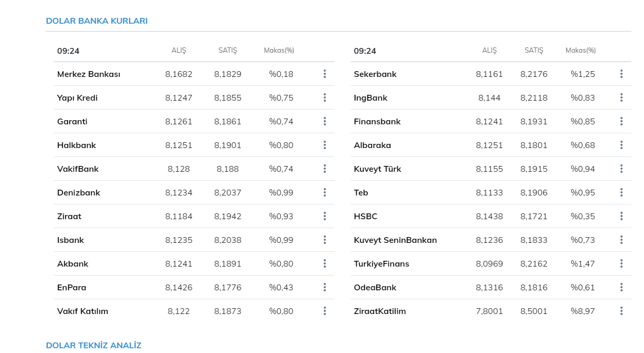Open three-dot menu for ZiraatKatilim
Screen dimensions: 644x353
point(621,311)
